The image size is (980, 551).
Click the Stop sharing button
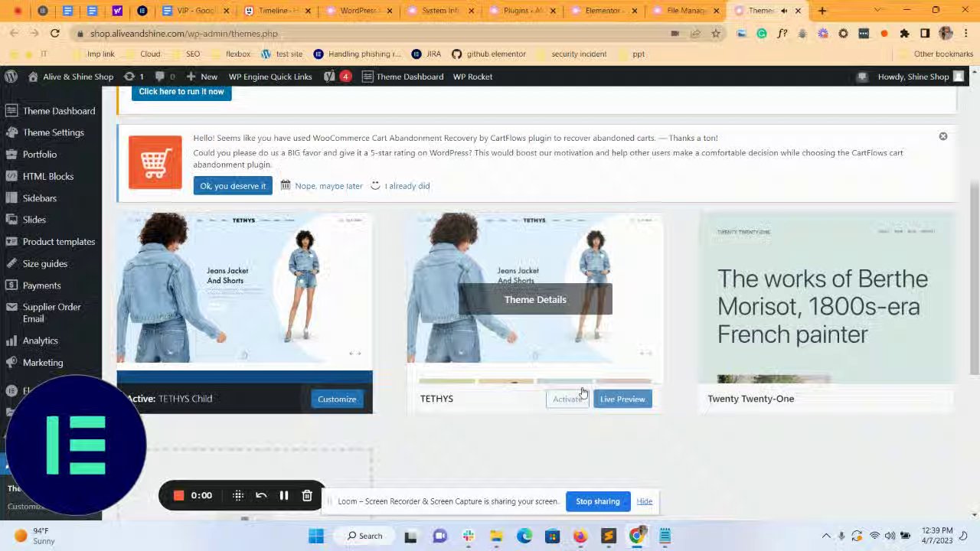pyautogui.click(x=598, y=502)
